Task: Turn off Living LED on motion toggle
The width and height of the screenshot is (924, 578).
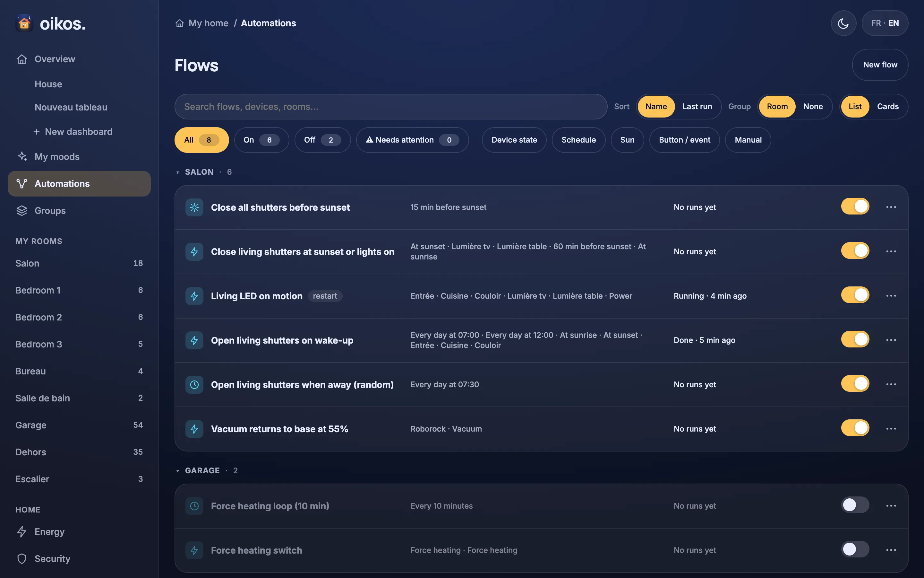Action: pos(855,295)
